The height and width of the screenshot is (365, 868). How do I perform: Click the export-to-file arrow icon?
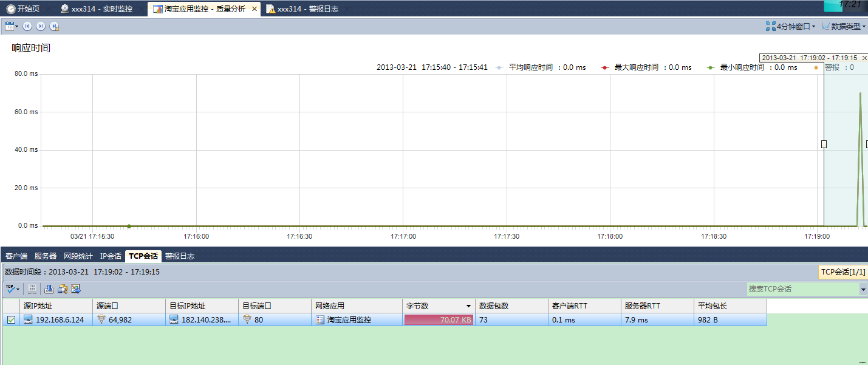76,288
